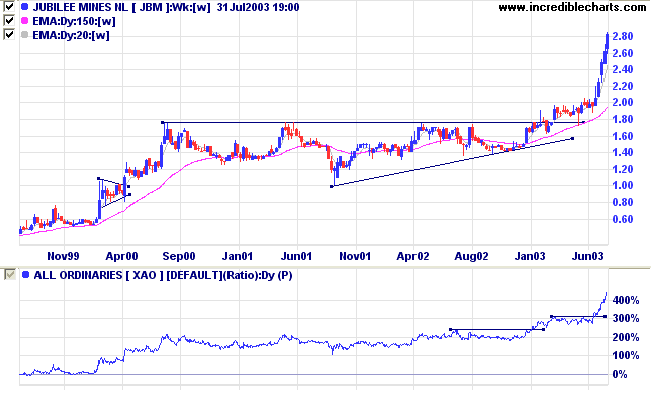Click the Aug02 time axis label
The height and width of the screenshot is (395, 651).
click(471, 256)
